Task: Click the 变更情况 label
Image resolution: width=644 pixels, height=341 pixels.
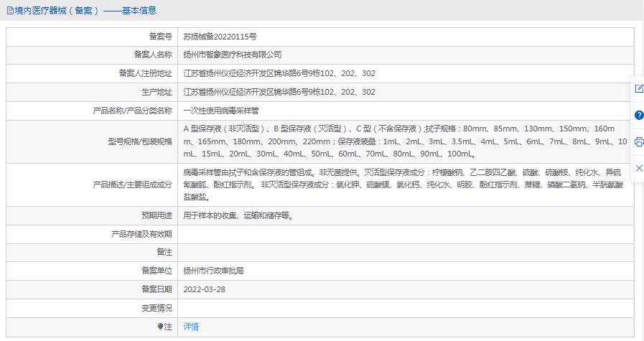Action: click(x=157, y=308)
